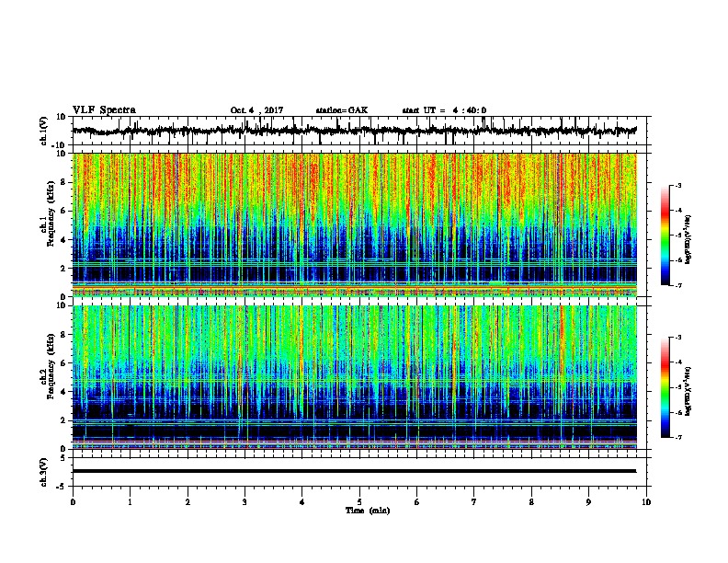Click the time axis tick label 6
This screenshot has height=563, width=728.
coord(417,502)
